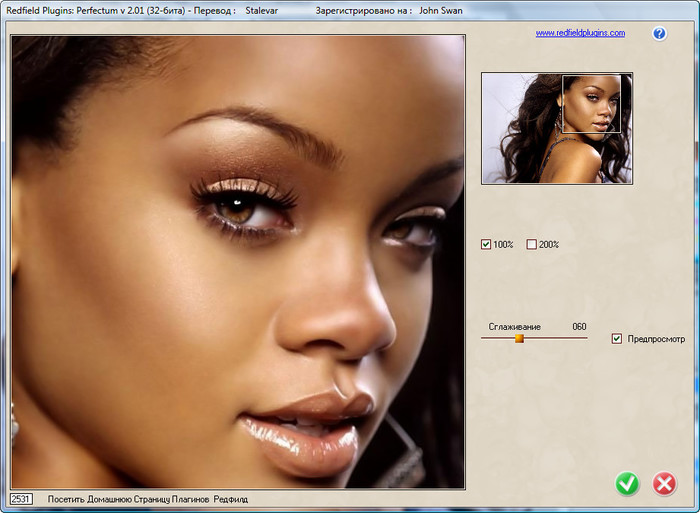The image size is (700, 513).
Task: Click the title bar text Redfield Plugins: Perfectum
Action: [62, 10]
